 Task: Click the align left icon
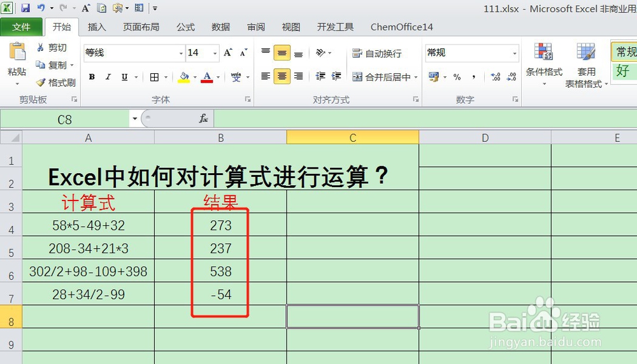266,76
